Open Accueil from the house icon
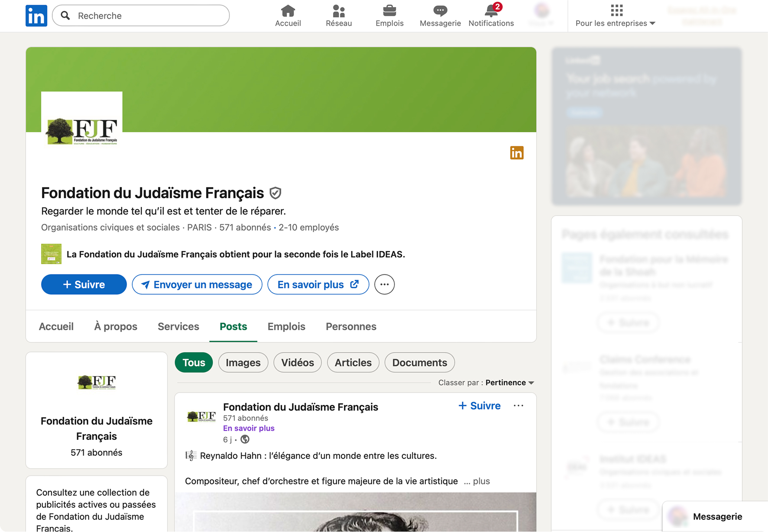Image resolution: width=768 pixels, height=532 pixels. pos(288,10)
